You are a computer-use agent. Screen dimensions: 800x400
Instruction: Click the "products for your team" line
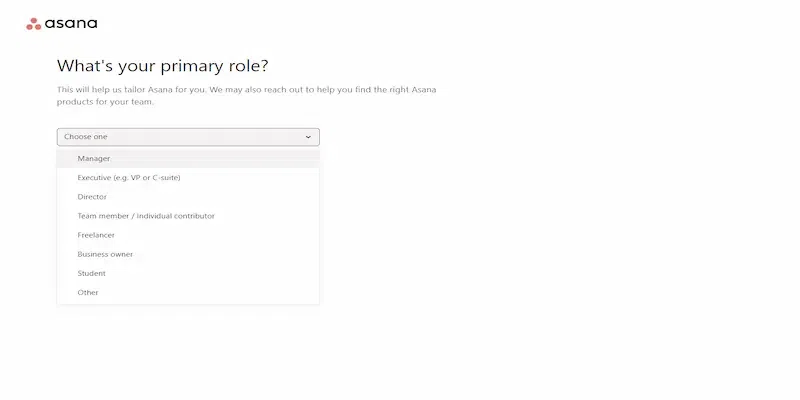pyautogui.click(x=105, y=102)
